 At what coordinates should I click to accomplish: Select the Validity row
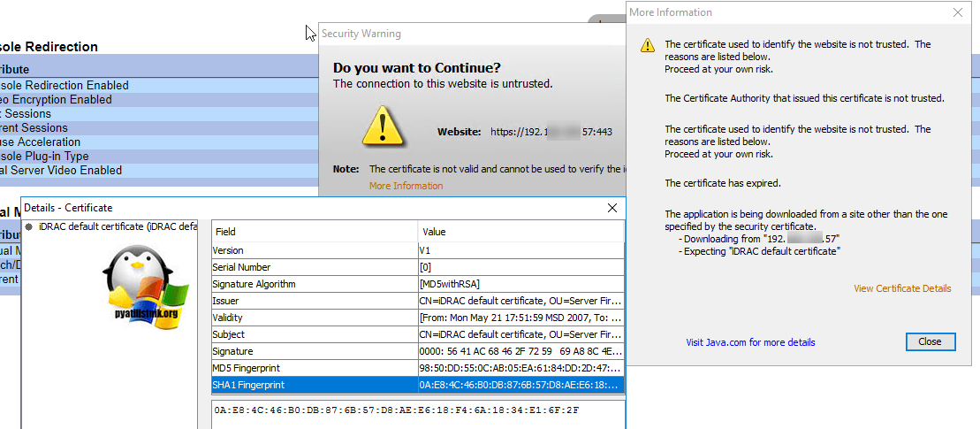pyautogui.click(x=314, y=318)
